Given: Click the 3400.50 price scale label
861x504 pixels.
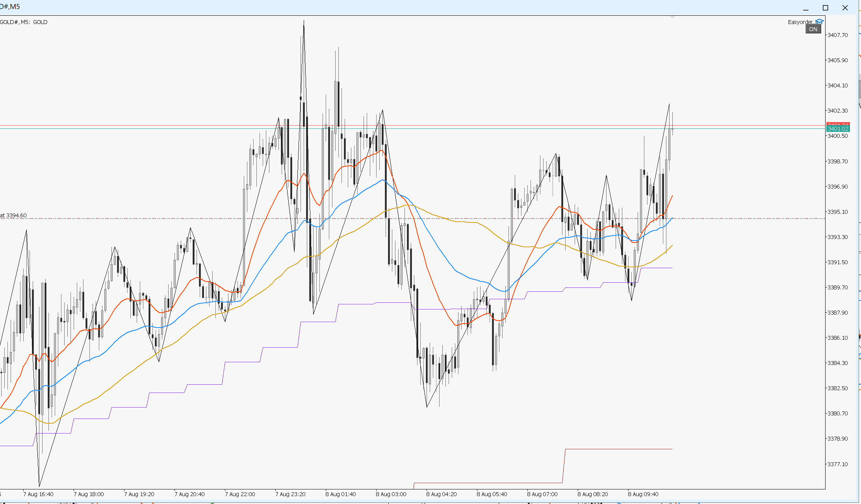Looking at the screenshot, I should (x=838, y=136).
